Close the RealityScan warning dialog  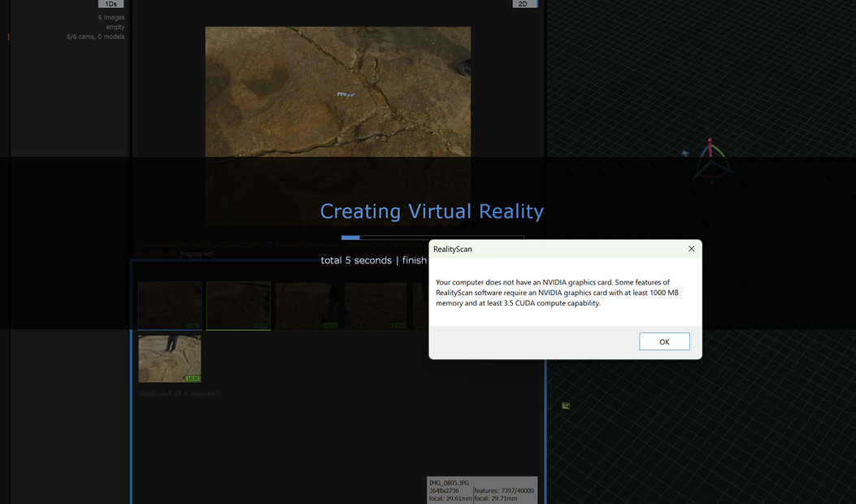point(691,249)
